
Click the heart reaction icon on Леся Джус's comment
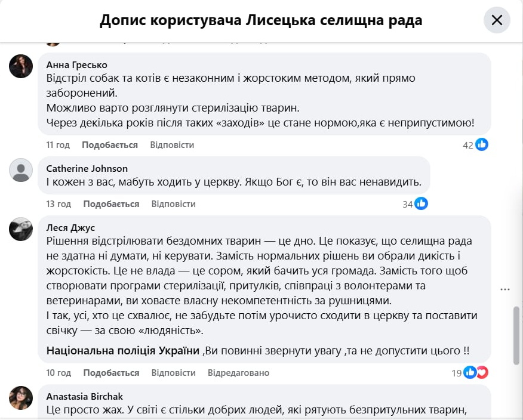click(x=481, y=372)
